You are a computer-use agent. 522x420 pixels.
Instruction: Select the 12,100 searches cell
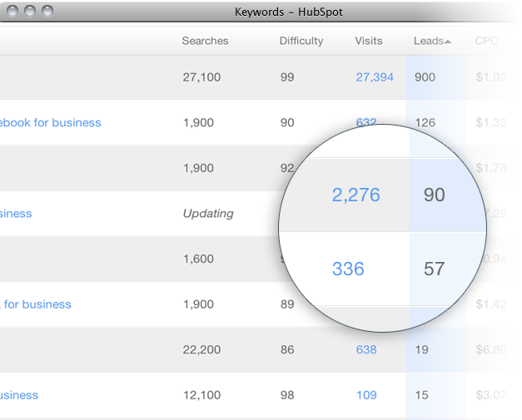click(201, 395)
